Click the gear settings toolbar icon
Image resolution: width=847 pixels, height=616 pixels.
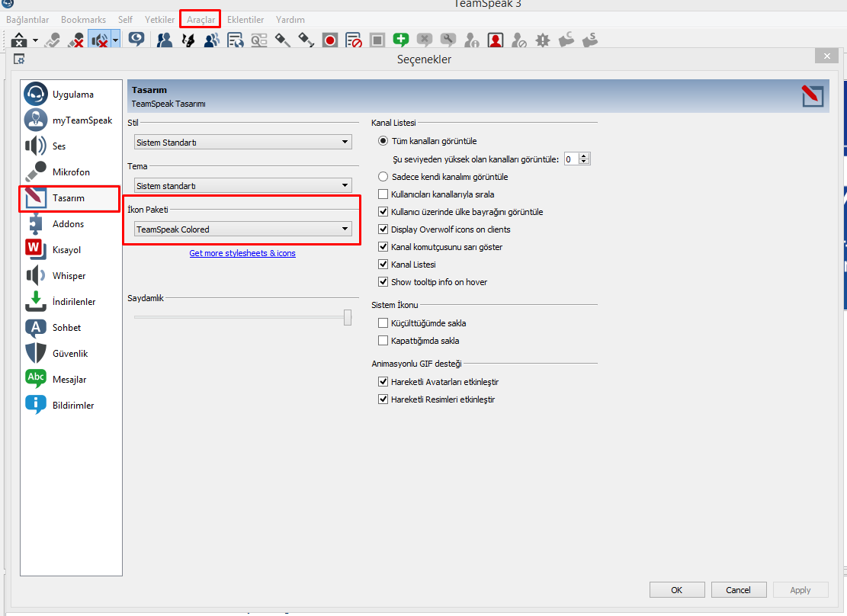543,40
